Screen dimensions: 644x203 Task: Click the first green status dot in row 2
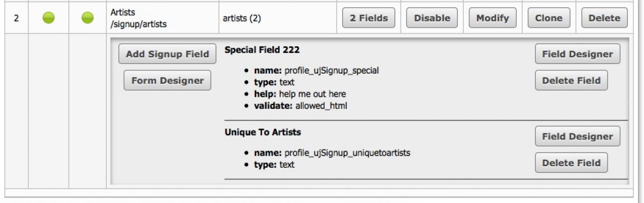click(48, 18)
